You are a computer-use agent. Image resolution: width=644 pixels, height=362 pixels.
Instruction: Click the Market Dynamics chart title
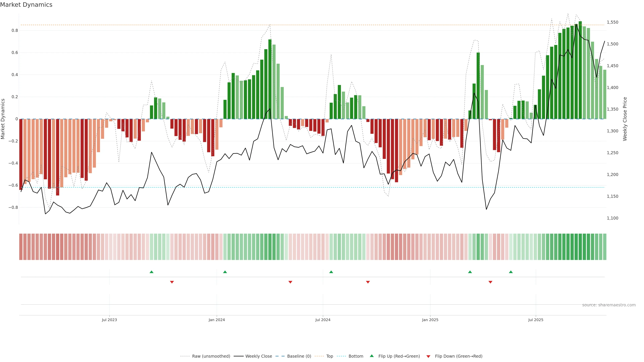click(26, 5)
